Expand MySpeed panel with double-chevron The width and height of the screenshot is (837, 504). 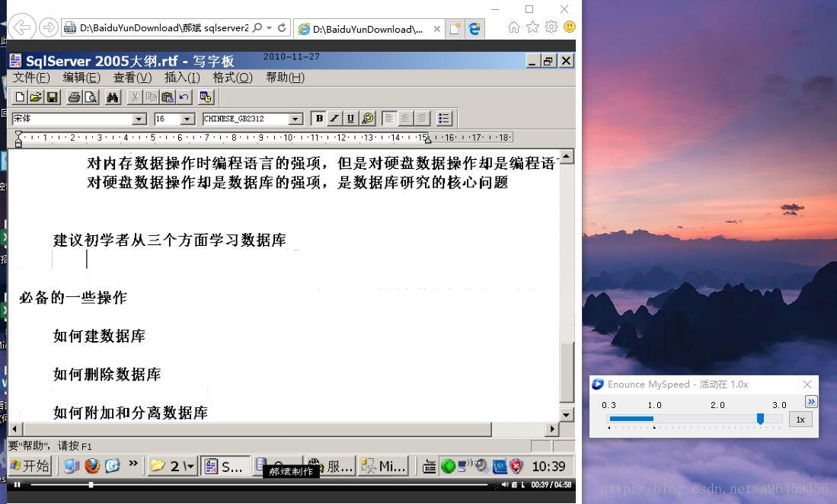click(811, 401)
